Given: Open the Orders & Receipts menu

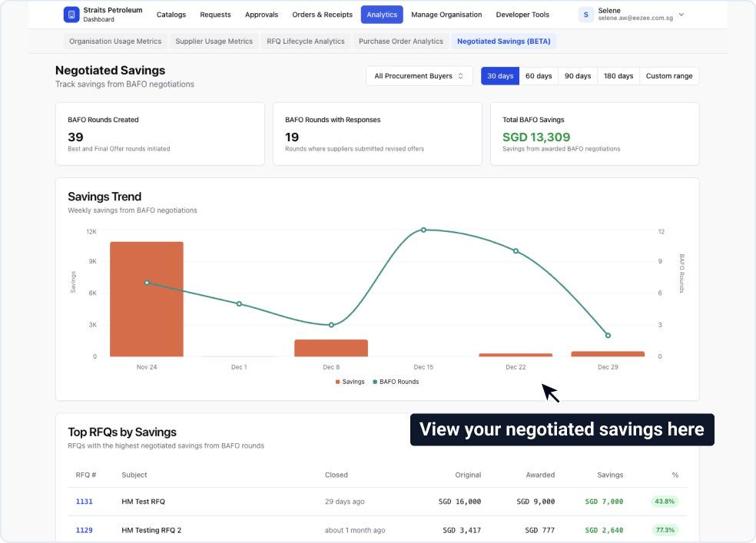Looking at the screenshot, I should tap(322, 14).
